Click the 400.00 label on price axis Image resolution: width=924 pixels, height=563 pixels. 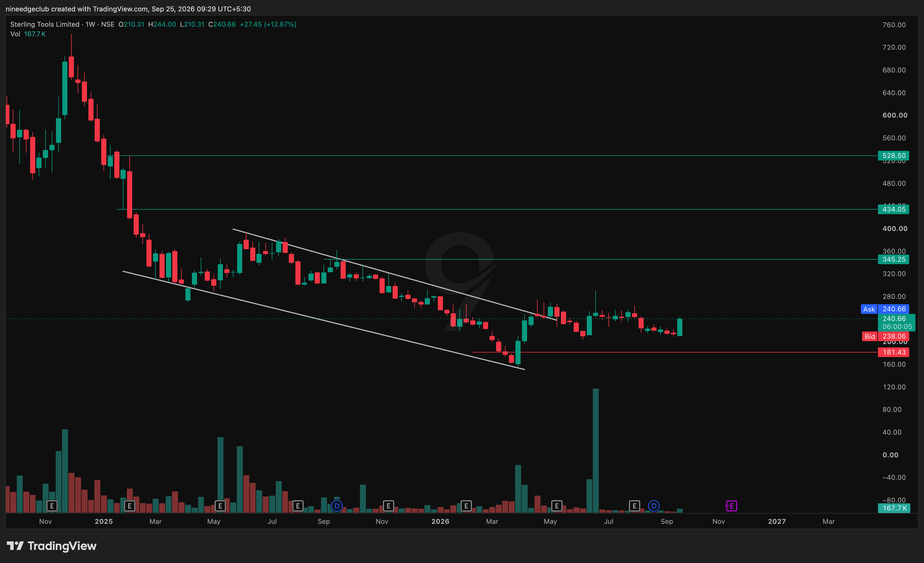tap(895, 228)
